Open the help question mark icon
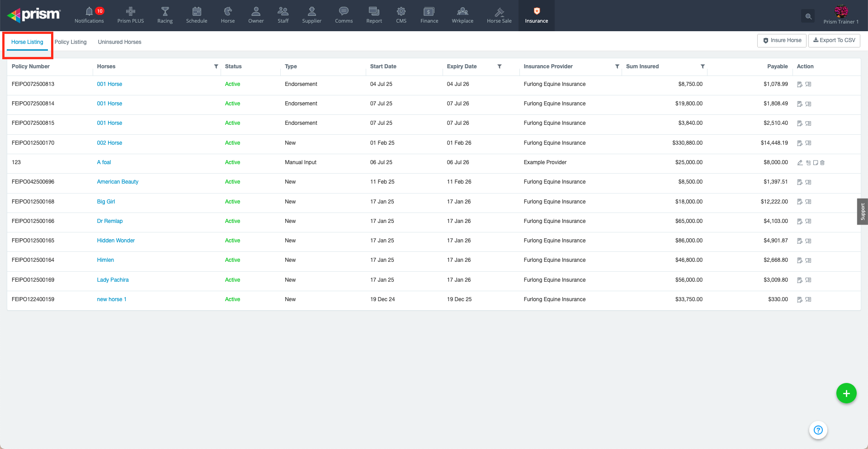This screenshot has width=868, height=449. click(x=818, y=430)
